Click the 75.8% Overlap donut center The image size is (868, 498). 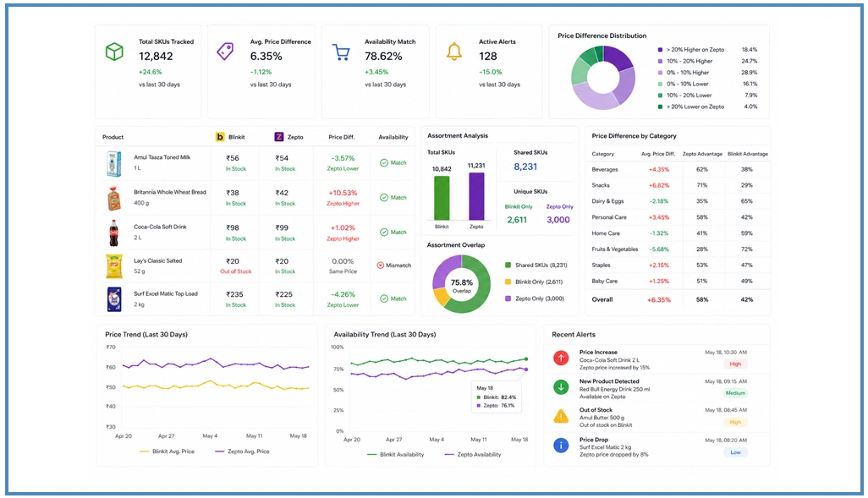pyautogui.click(x=461, y=284)
